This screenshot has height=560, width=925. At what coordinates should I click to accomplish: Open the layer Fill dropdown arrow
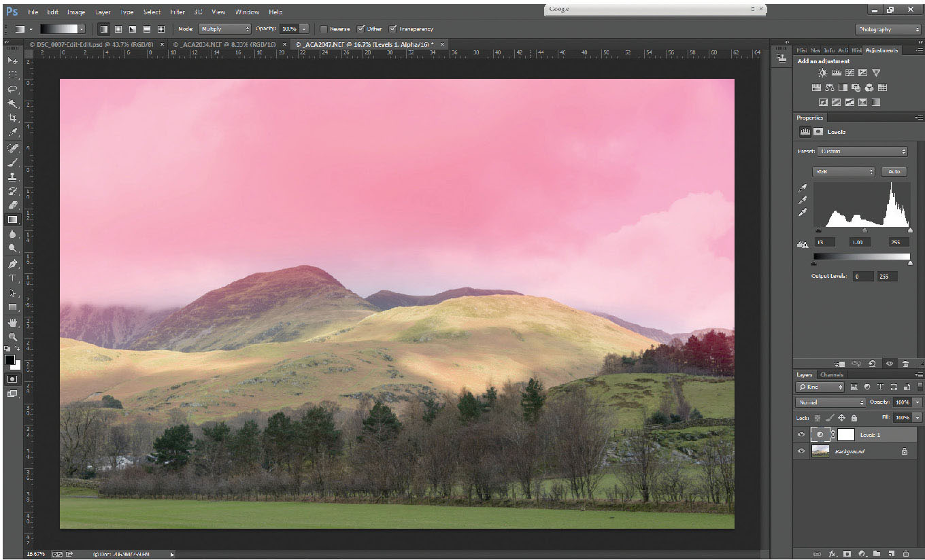tap(918, 417)
